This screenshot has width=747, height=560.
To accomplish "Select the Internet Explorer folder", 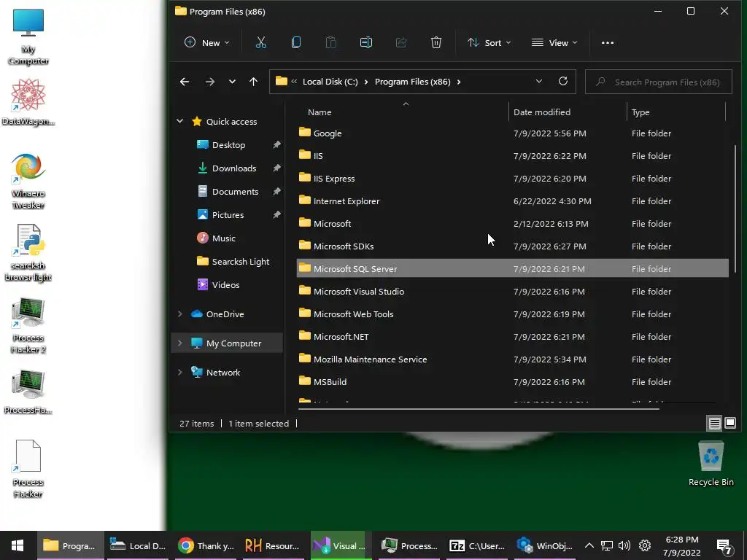I will [x=513, y=201].
